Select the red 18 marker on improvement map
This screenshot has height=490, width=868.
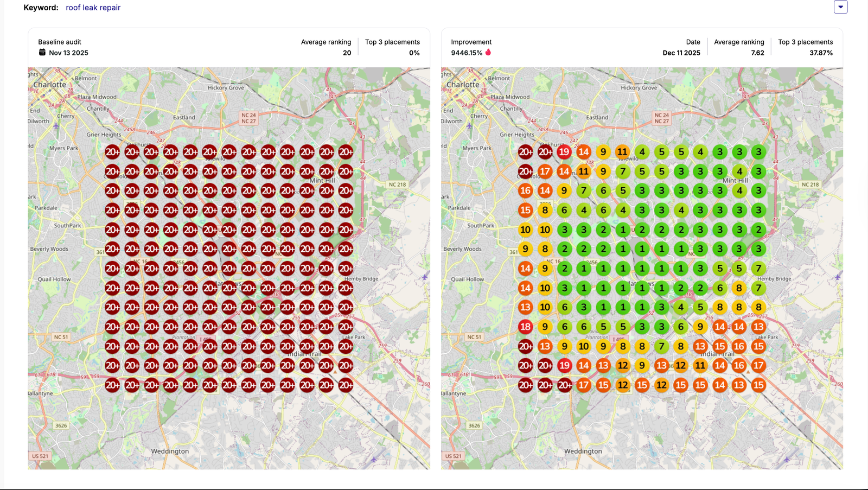pyautogui.click(x=525, y=327)
